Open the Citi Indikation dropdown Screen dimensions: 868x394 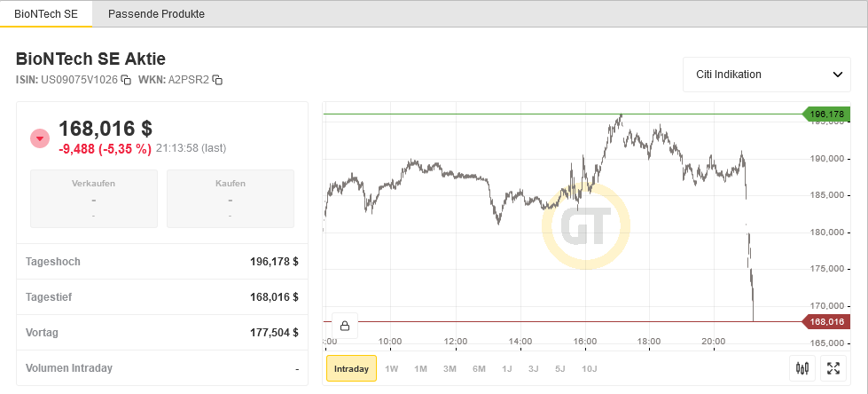(766, 75)
